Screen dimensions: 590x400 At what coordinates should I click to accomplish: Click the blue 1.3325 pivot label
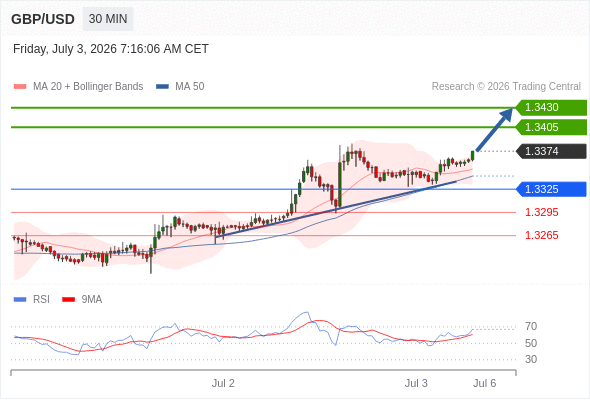551,189
